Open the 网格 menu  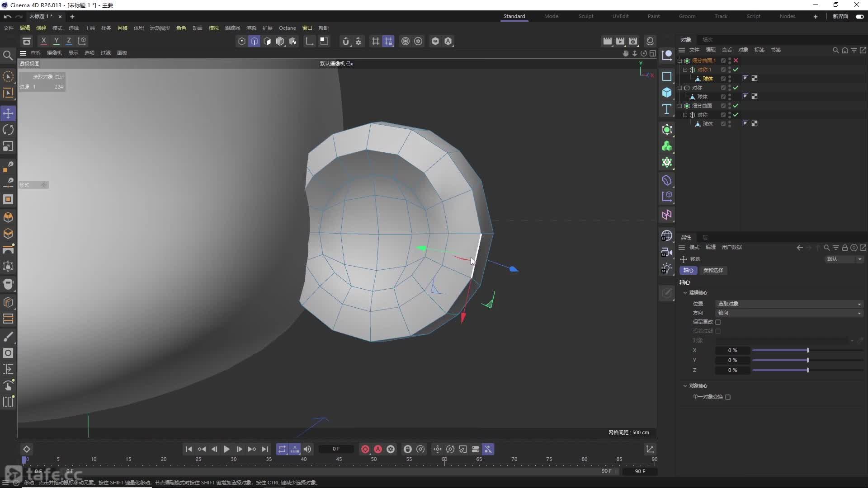(x=123, y=28)
